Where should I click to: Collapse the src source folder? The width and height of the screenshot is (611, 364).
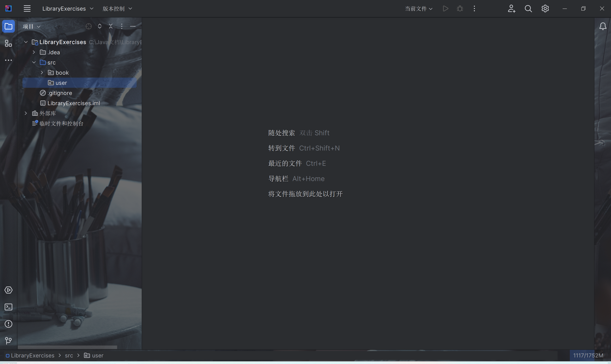pos(34,62)
